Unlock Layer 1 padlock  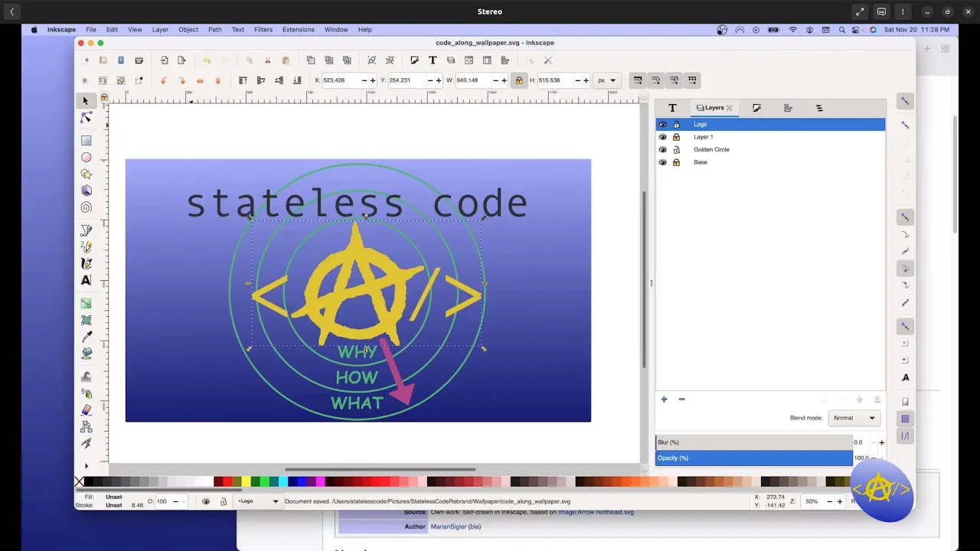click(x=676, y=137)
